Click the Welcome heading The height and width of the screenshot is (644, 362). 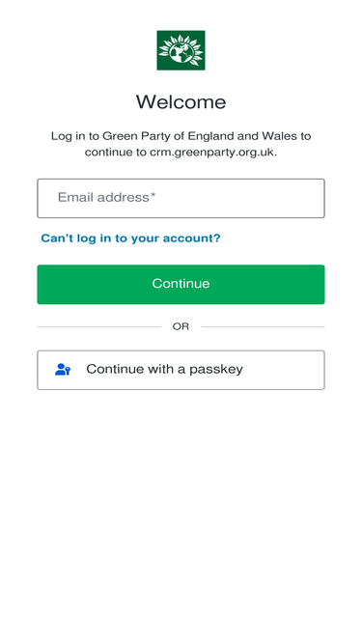point(181,101)
